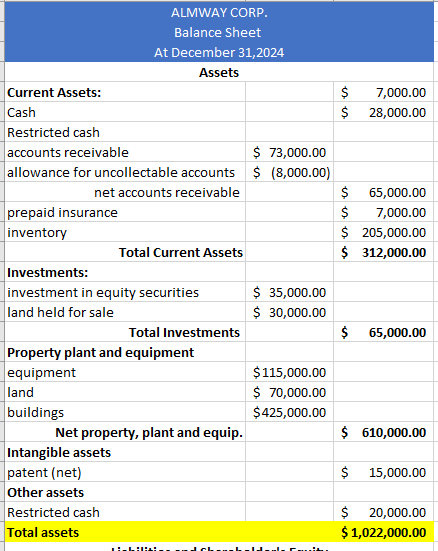438x551 pixels.
Task: Select the buildings label cell
Action: (125, 412)
